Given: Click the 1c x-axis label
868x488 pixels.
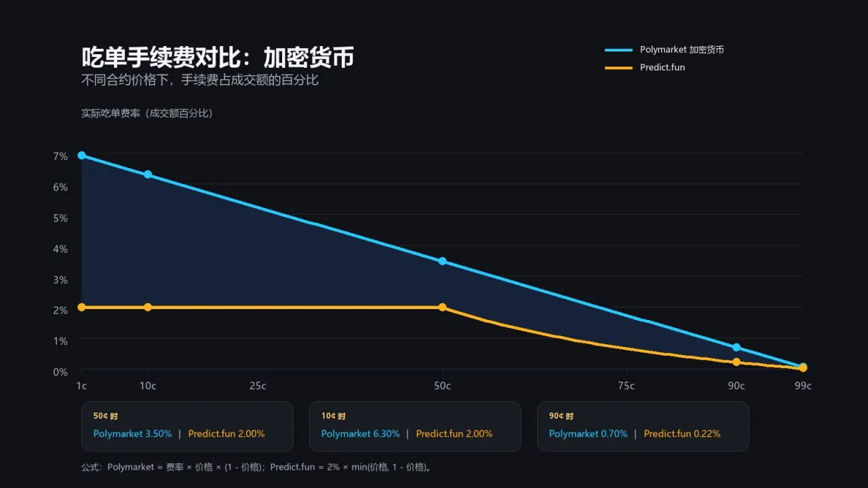Looking at the screenshot, I should click(81, 386).
